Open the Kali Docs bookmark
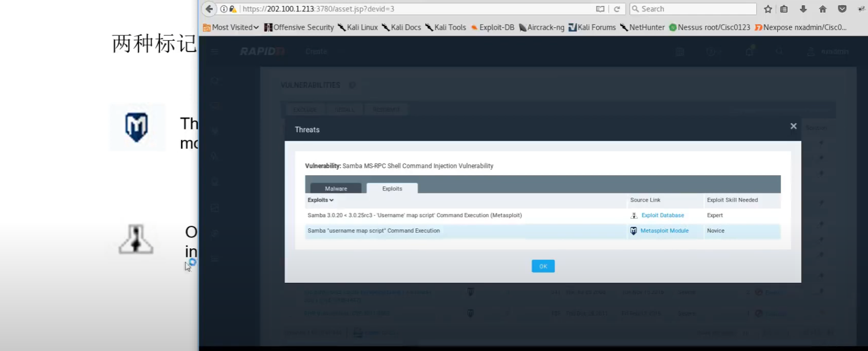Image resolution: width=868 pixels, height=351 pixels. [401, 27]
